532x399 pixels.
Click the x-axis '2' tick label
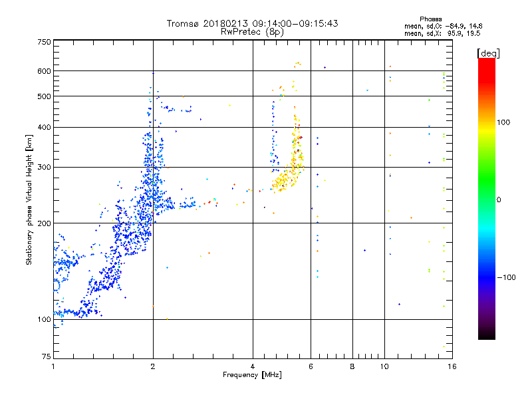tap(153, 366)
